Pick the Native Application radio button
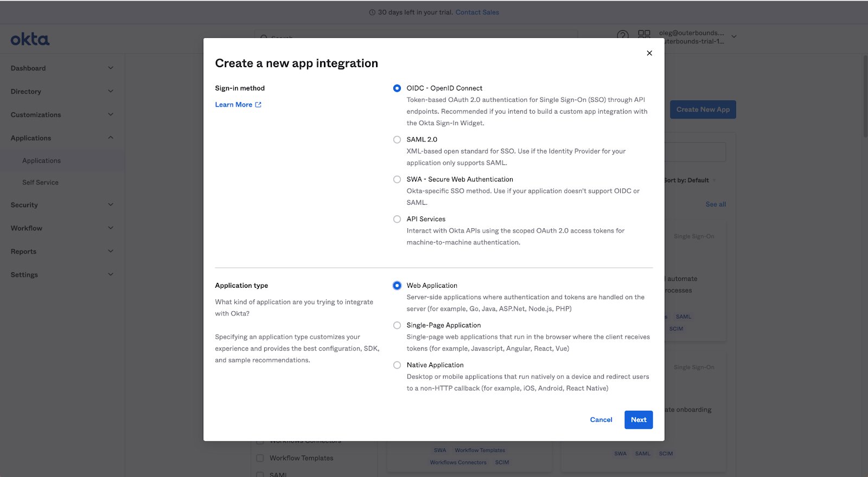 397,365
